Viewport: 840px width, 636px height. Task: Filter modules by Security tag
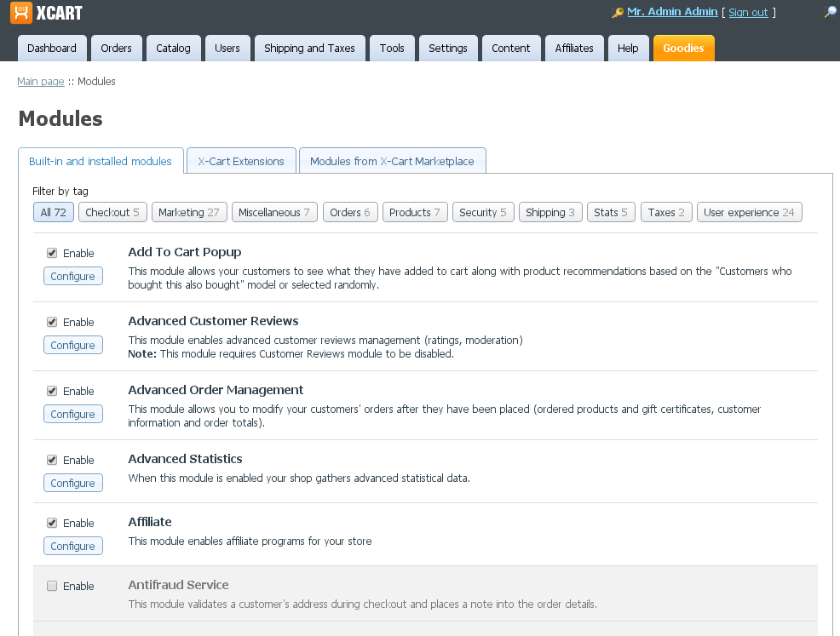(x=483, y=213)
